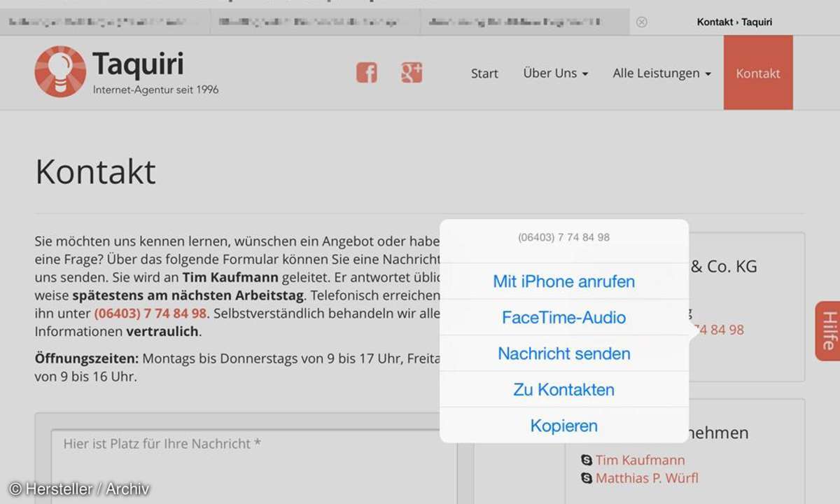840x504 pixels.
Task: Click the Kontakt page heading
Action: coord(96,171)
